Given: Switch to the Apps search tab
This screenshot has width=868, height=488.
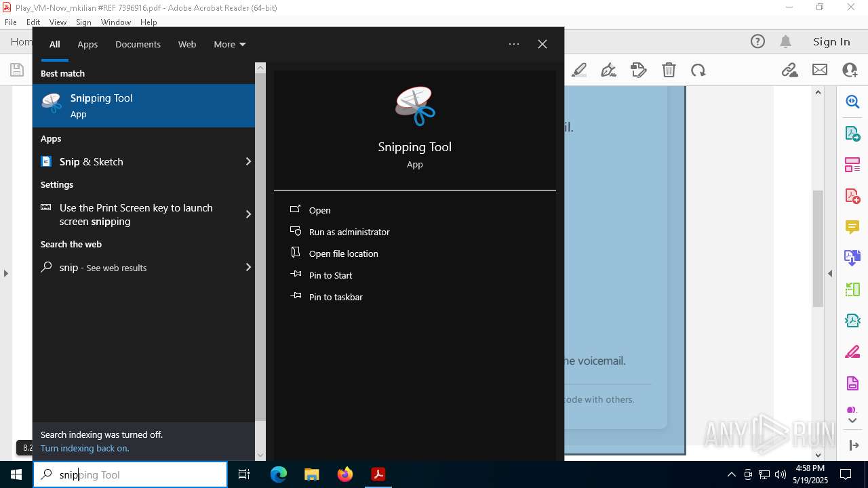Looking at the screenshot, I should coord(87,44).
